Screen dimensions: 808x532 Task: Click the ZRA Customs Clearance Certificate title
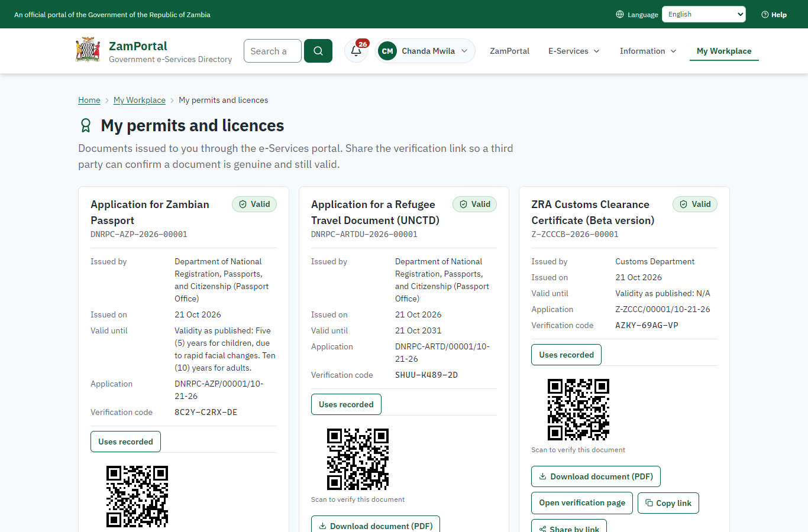coord(593,212)
